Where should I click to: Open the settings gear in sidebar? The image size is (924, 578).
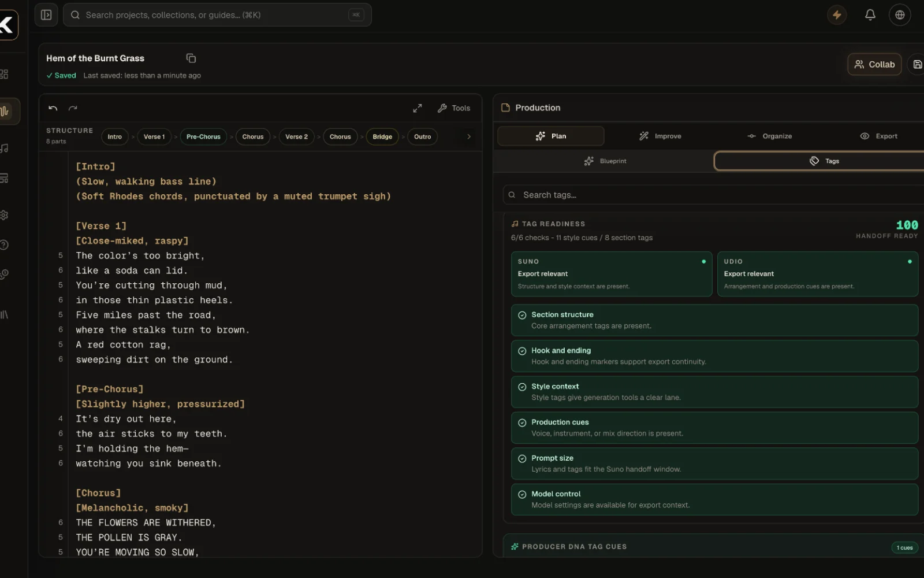[4, 215]
